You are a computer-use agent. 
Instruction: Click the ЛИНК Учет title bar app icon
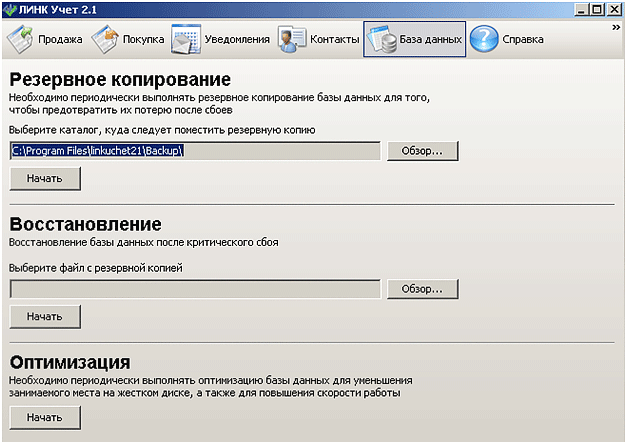tap(10, 9)
